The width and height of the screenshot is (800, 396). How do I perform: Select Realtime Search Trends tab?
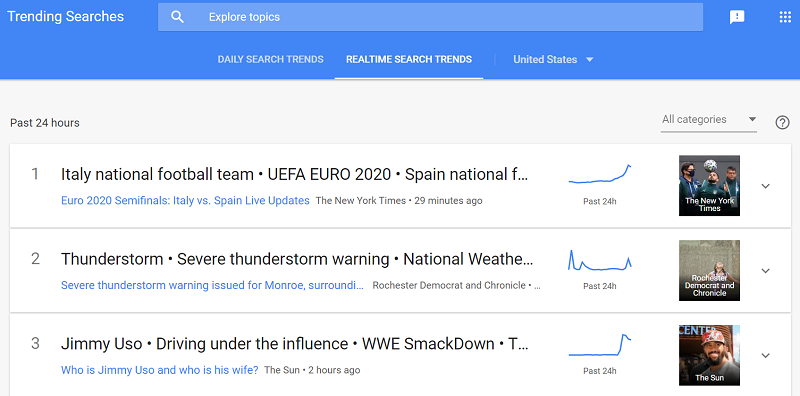pyautogui.click(x=409, y=59)
